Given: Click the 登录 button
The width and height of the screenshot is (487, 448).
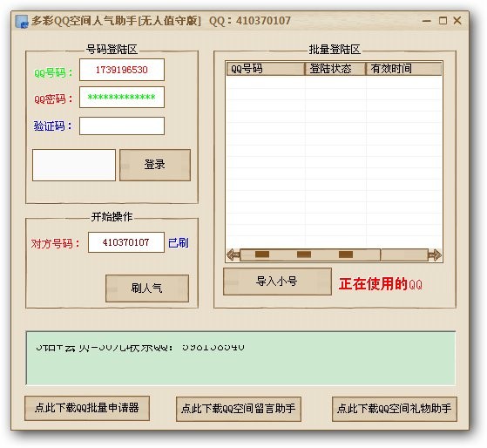Looking at the screenshot, I should click(x=155, y=165).
